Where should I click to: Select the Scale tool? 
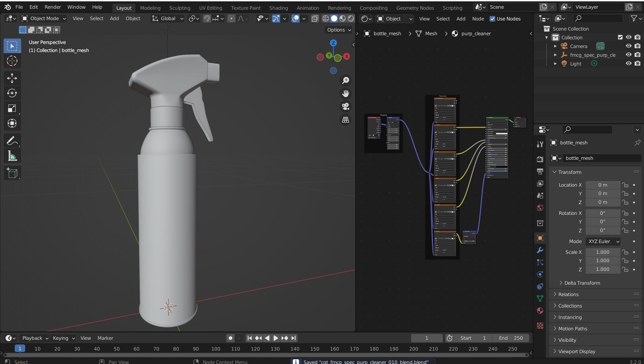coord(12,108)
